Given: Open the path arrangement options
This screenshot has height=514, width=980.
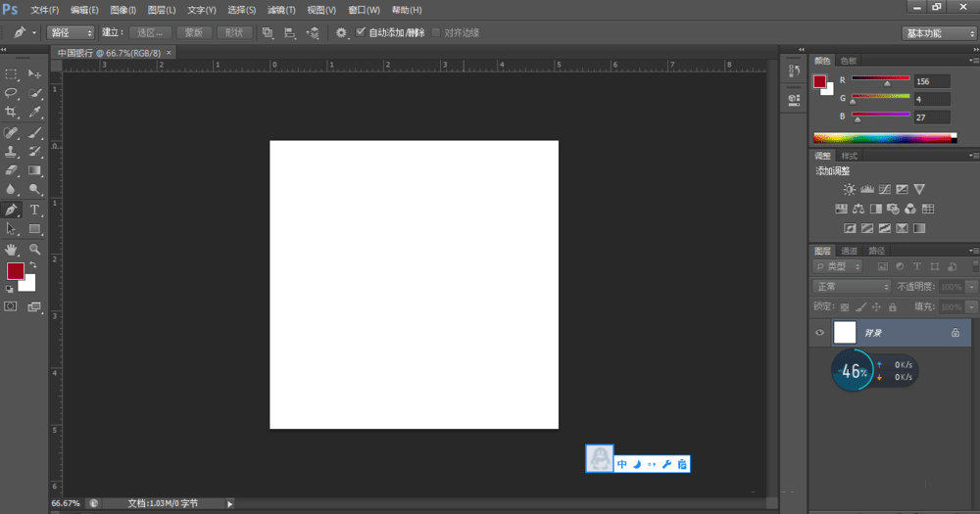Looking at the screenshot, I should tap(313, 32).
